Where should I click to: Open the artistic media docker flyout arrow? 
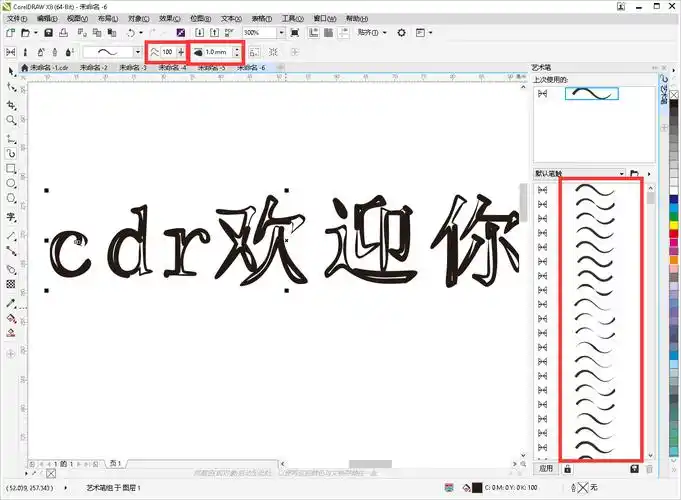[x=649, y=174]
